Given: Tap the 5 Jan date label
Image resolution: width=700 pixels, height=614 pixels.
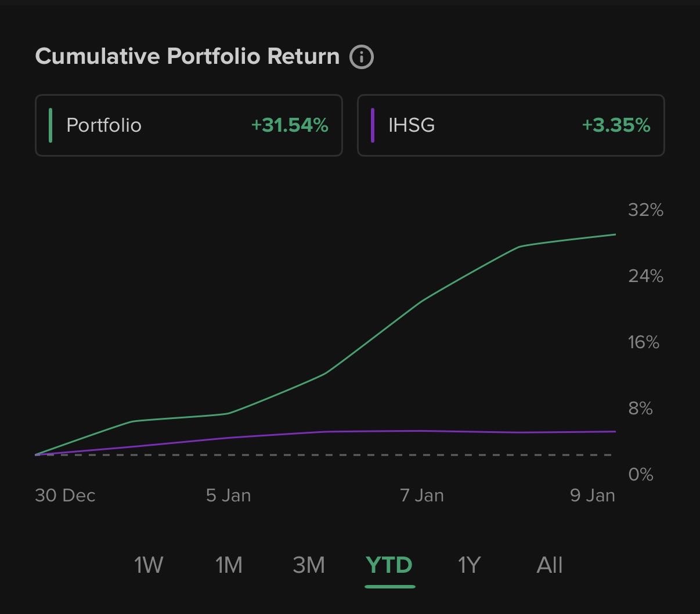Looking at the screenshot, I should click(229, 495).
